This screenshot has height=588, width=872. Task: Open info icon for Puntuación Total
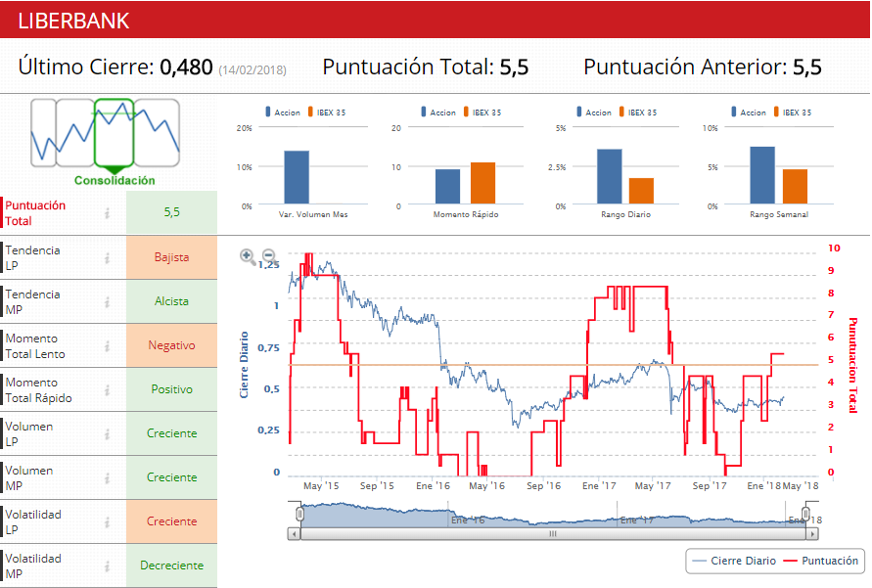(108, 213)
